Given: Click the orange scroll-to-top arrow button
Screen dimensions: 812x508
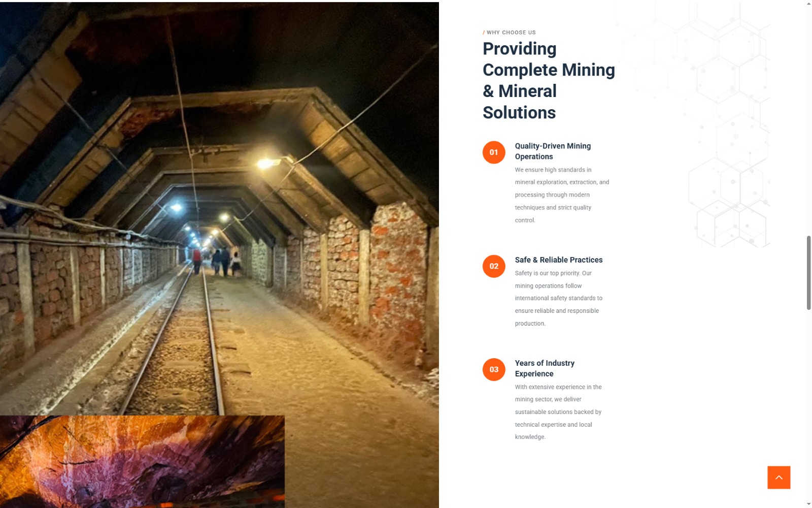Looking at the screenshot, I should point(779,478).
